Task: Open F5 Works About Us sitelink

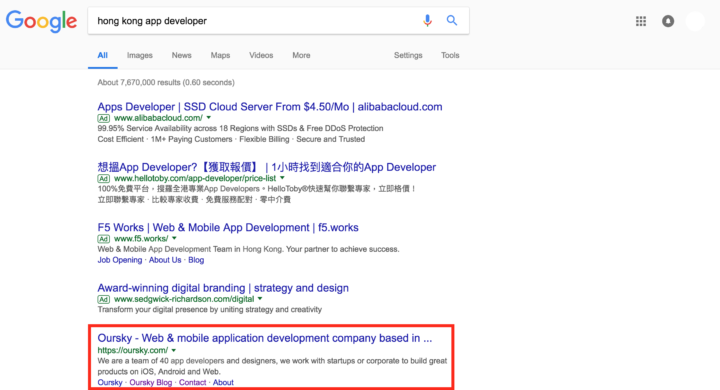Action: click(x=165, y=260)
